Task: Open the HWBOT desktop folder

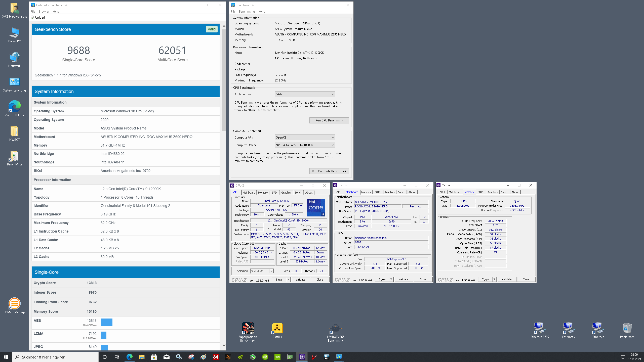Action: (14, 133)
